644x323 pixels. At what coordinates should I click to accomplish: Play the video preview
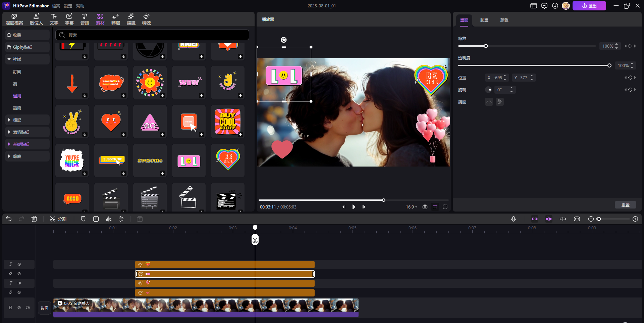click(354, 207)
